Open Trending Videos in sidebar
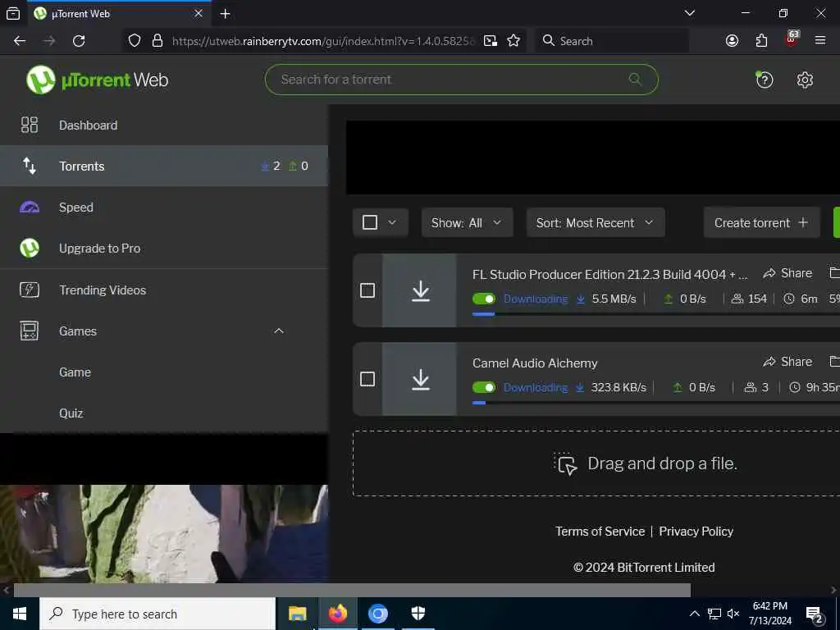The image size is (840, 630). [164, 290]
